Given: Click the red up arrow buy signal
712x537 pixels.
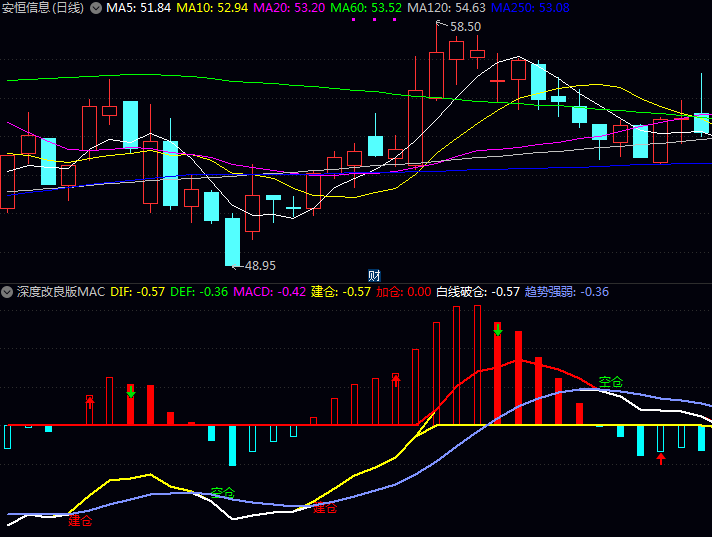Looking at the screenshot, I should tap(660, 458).
